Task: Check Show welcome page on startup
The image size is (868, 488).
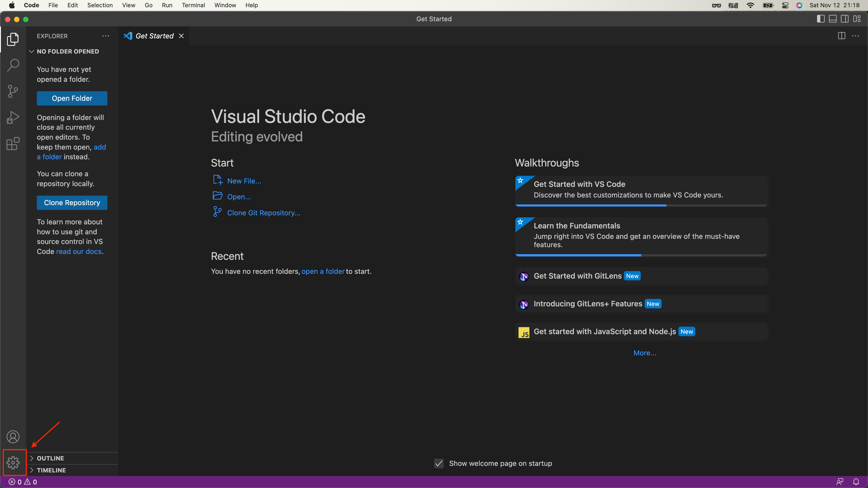Action: 439,463
